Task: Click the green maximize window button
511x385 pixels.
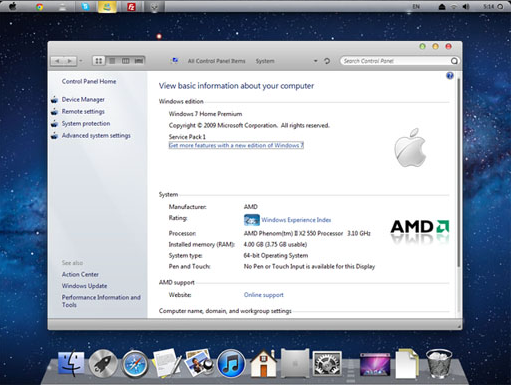Action: coord(422,46)
